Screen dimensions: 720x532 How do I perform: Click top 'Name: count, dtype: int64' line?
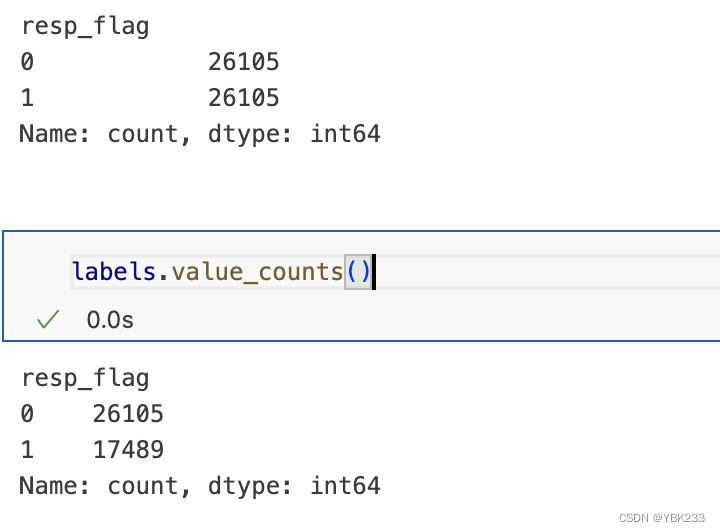(200, 134)
